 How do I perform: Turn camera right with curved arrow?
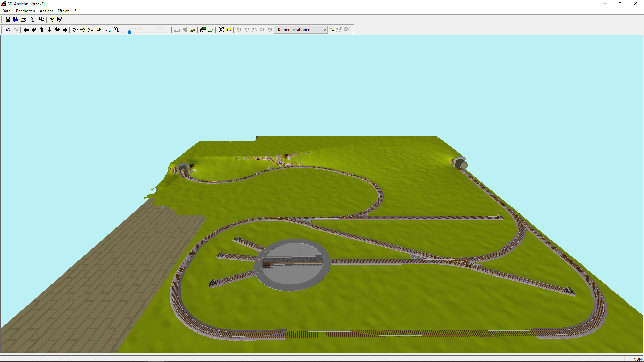(57, 30)
